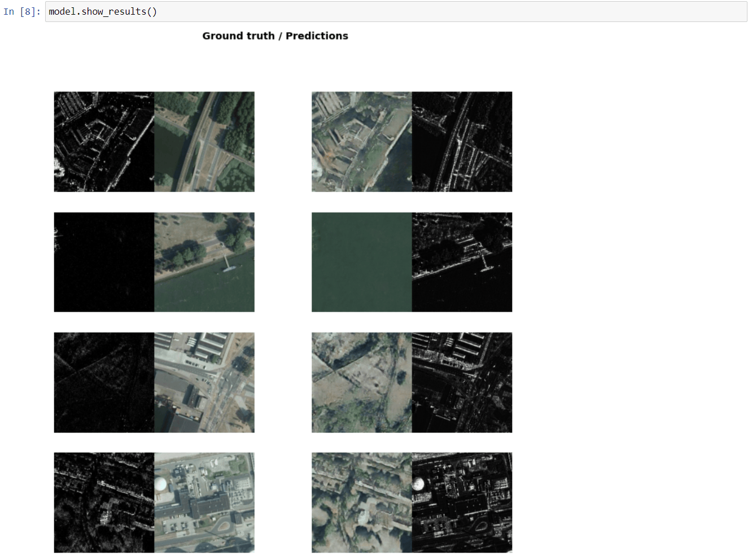Open aerial photo of warehouses and road intersection
Screen dimensions: 752x560
click(x=204, y=383)
